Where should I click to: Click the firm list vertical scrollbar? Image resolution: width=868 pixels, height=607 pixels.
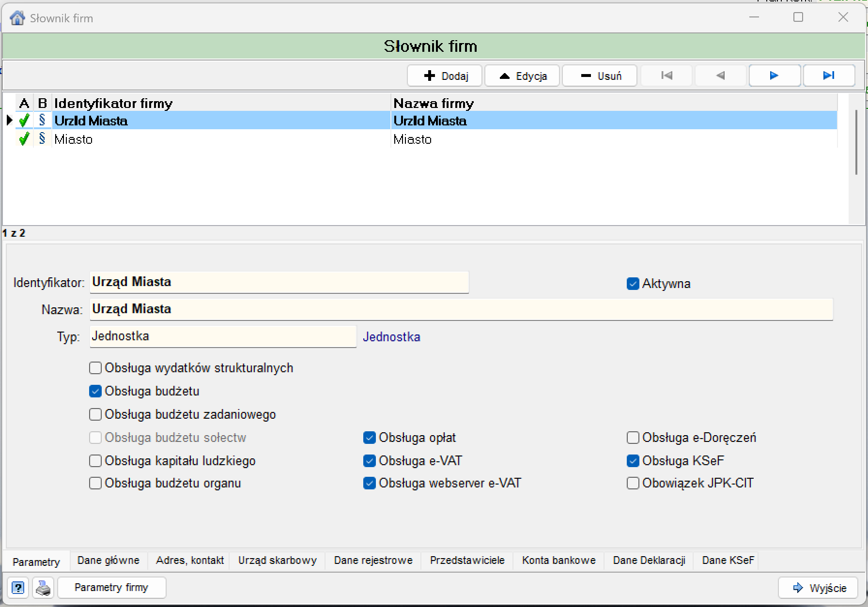[x=856, y=142]
